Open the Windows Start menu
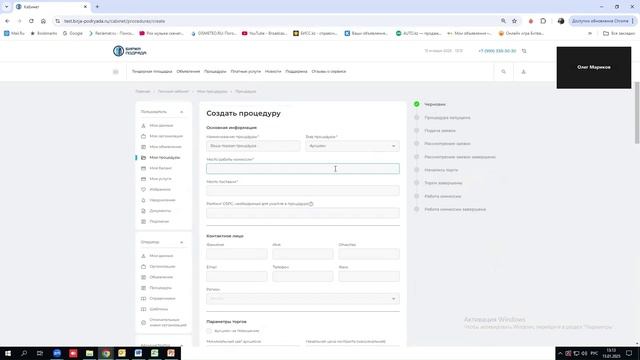 pos(8,353)
